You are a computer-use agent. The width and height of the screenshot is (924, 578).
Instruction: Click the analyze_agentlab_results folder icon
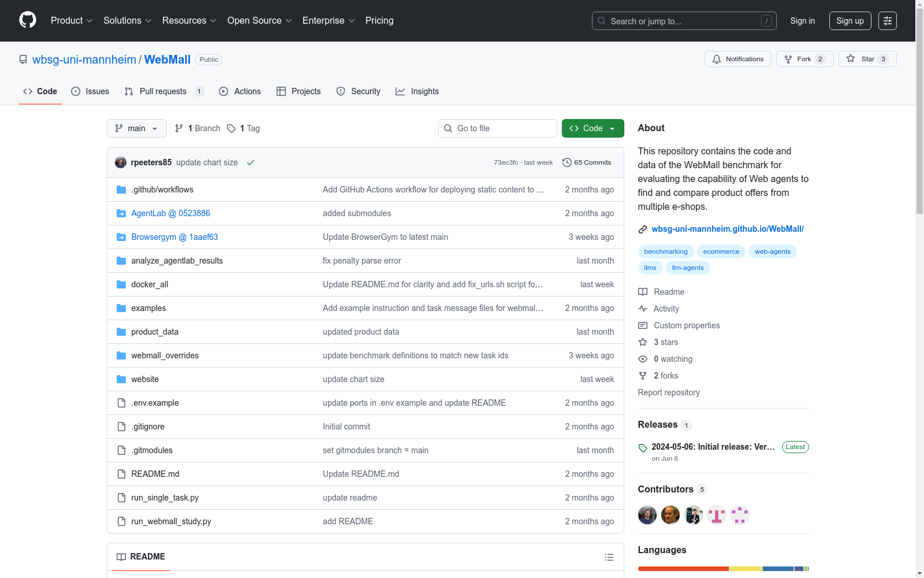121,261
